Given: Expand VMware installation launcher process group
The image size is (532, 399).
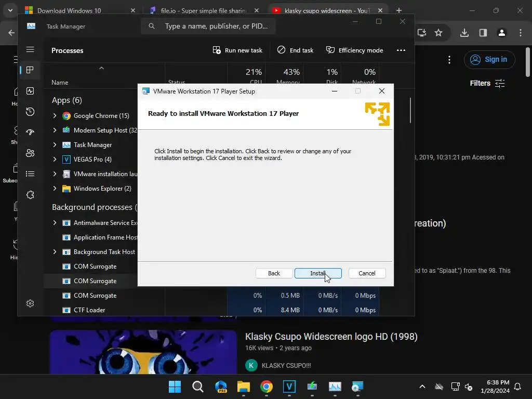Looking at the screenshot, I should (55, 174).
